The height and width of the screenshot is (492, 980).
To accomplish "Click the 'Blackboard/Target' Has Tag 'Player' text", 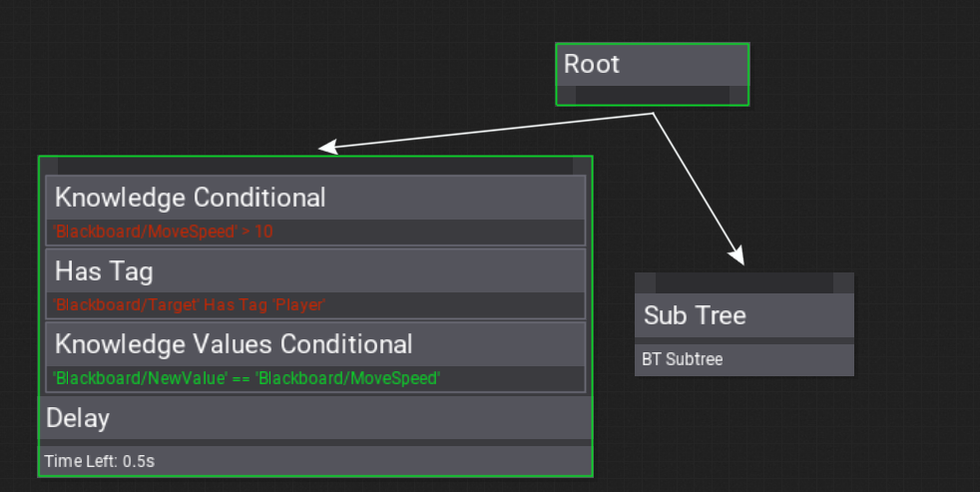I will coord(189,305).
